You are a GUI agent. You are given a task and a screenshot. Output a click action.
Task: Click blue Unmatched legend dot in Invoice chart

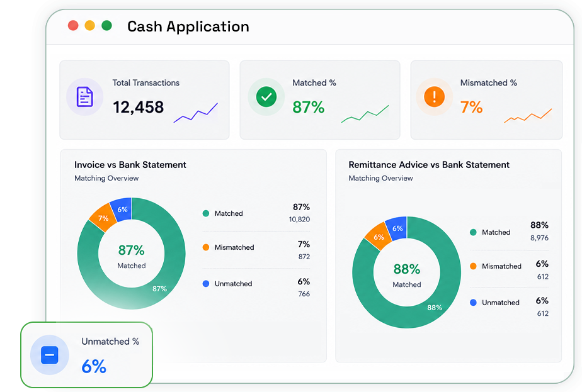pyautogui.click(x=205, y=284)
